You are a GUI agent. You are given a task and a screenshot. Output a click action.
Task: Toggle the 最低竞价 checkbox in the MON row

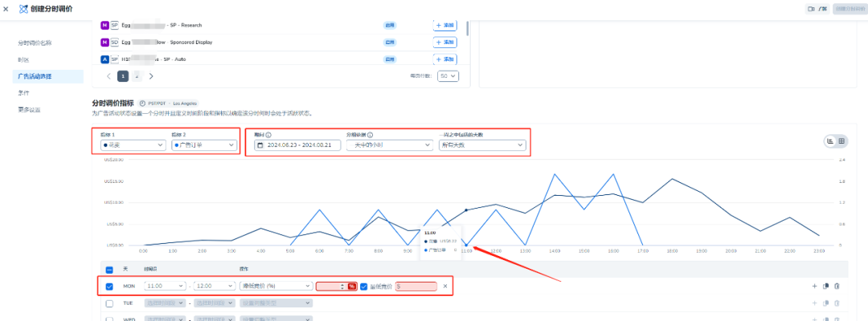tap(364, 286)
